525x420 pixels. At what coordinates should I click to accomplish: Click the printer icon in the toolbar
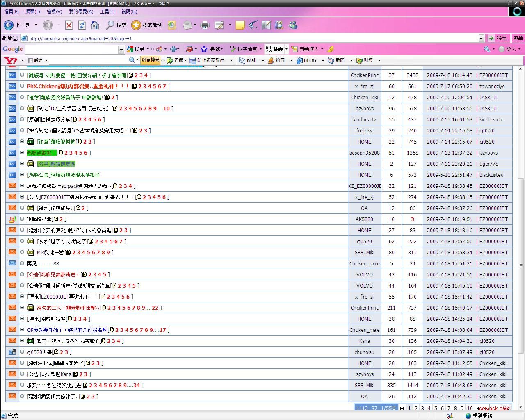pos(205,25)
